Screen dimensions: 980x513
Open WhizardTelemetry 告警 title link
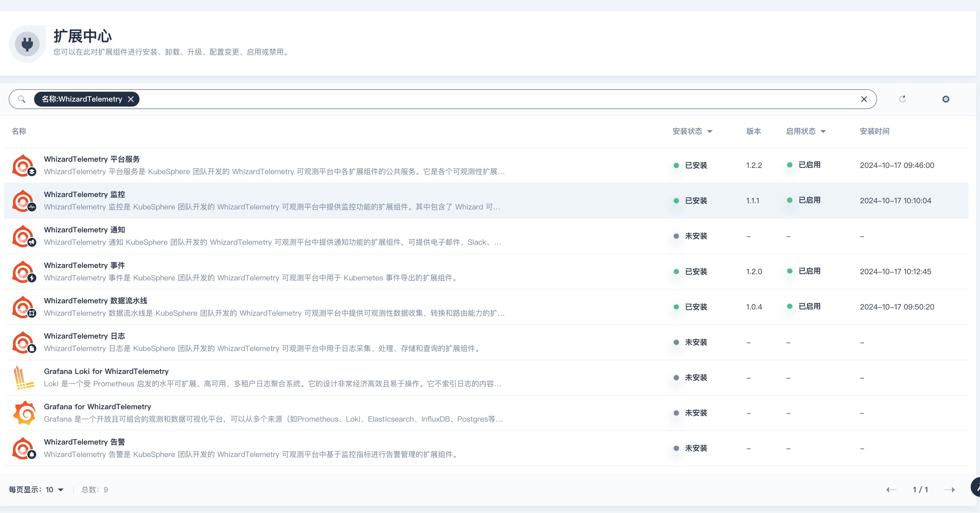click(x=85, y=442)
